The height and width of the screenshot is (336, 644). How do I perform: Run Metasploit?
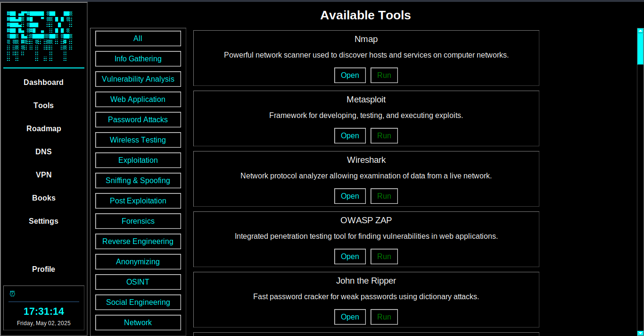384,136
